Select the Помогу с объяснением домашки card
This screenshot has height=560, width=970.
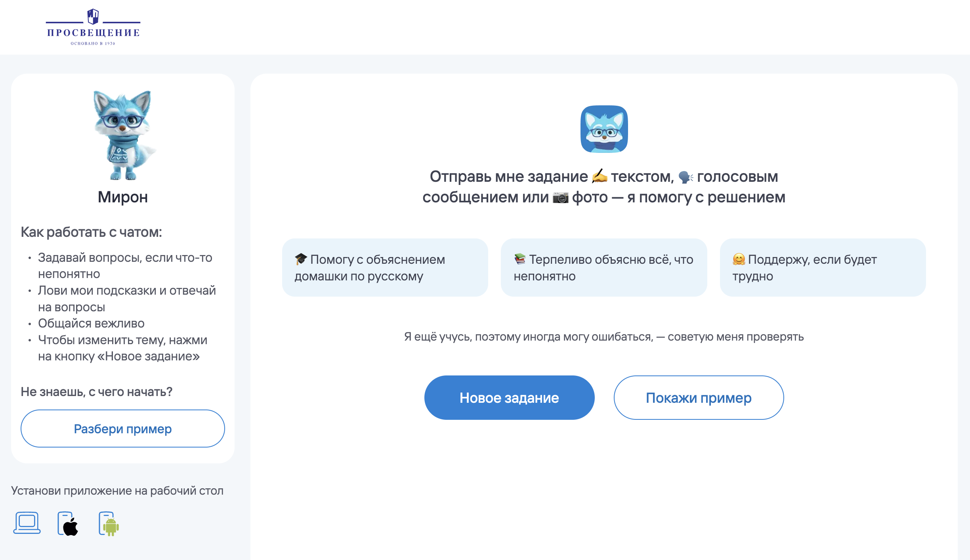(385, 267)
